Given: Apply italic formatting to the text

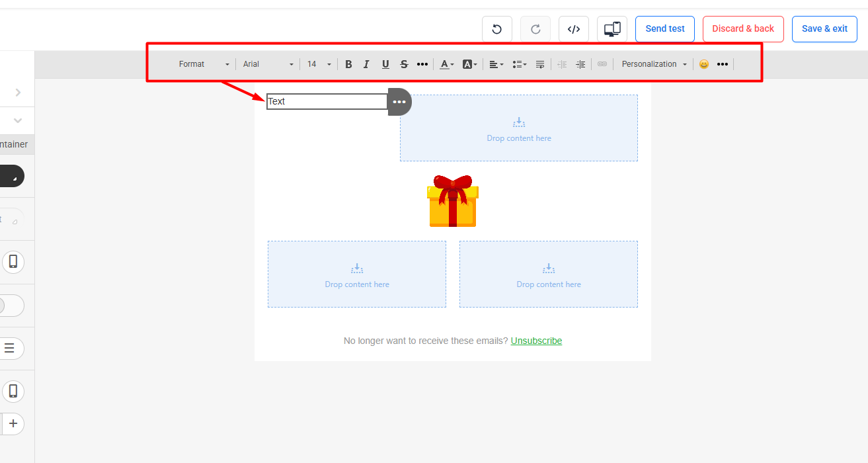Looking at the screenshot, I should (366, 64).
